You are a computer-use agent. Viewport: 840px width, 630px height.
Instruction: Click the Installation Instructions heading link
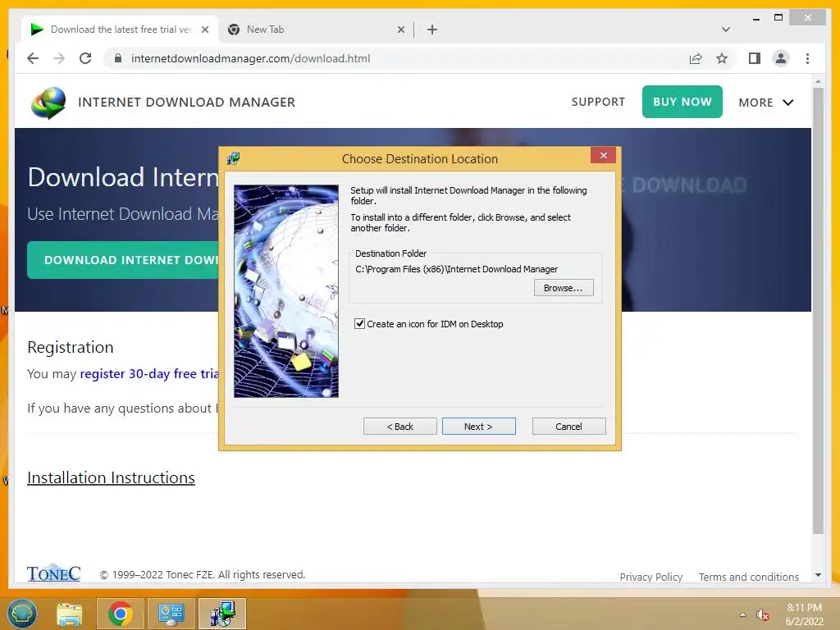111,477
